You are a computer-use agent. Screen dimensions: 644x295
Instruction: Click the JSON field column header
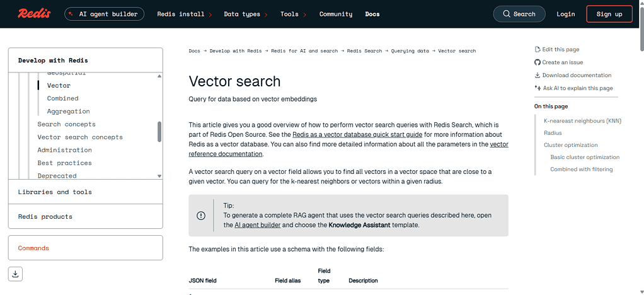click(202, 281)
